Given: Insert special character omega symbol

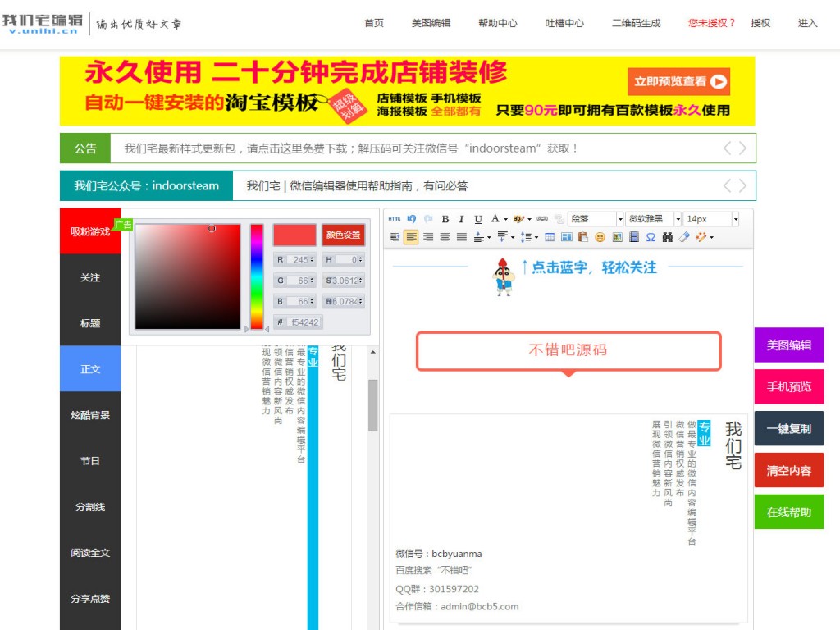Looking at the screenshot, I should 651,237.
